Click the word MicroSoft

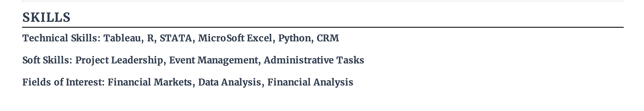[x=221, y=38]
